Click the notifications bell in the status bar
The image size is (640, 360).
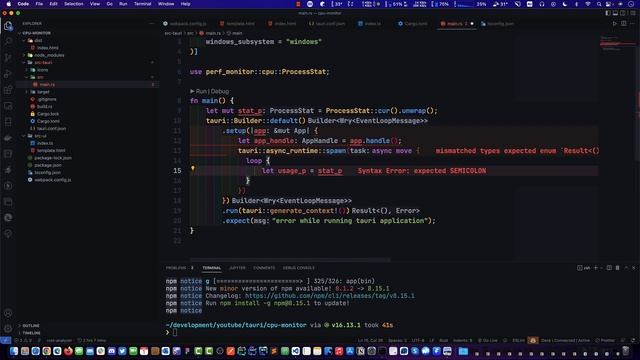633,340
